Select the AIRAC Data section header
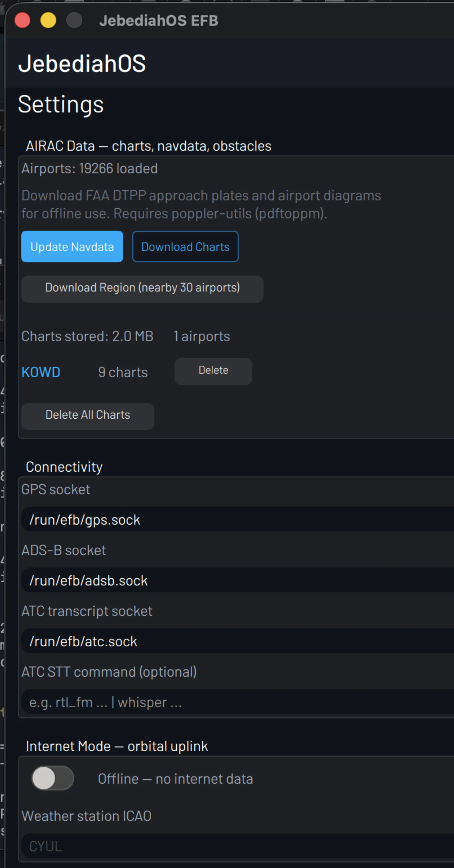The height and width of the screenshot is (868, 454). pos(148,146)
